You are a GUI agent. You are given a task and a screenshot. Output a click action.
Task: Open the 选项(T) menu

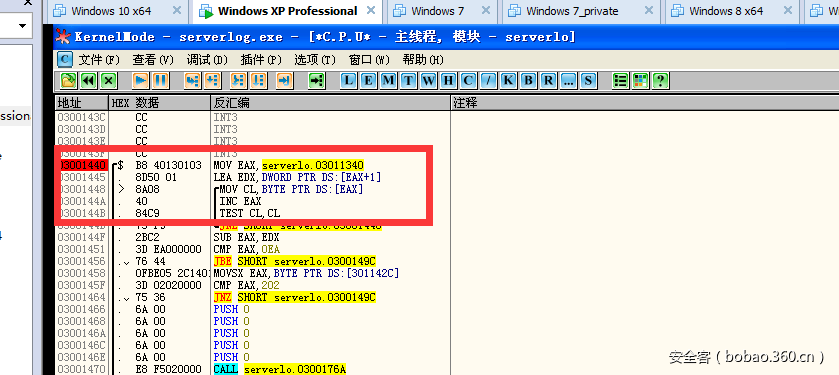point(315,59)
